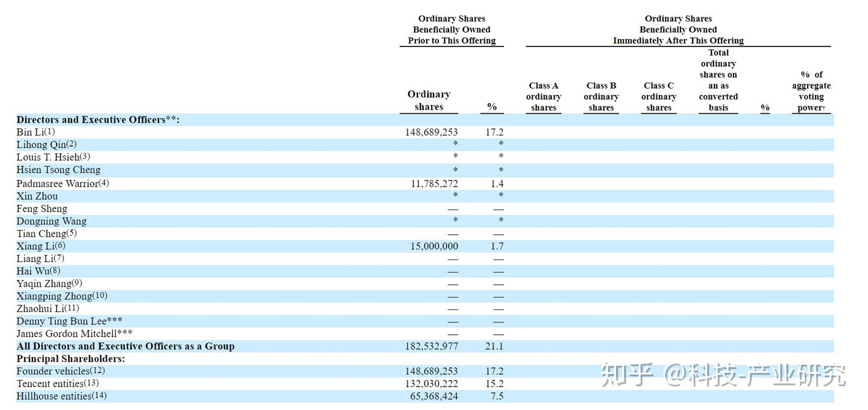Select Padmasree Warrior(4) in the table

tap(63, 184)
